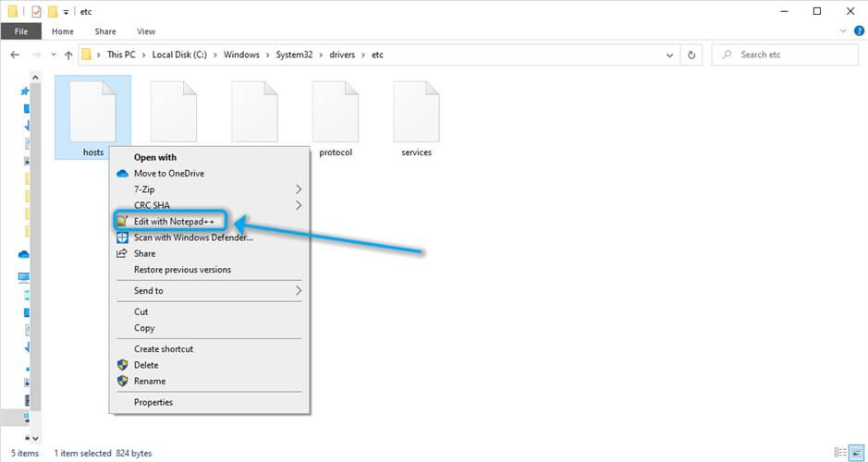Click drivers breadcrumb in address bar
Screen dimensions: 868x462
coord(342,55)
